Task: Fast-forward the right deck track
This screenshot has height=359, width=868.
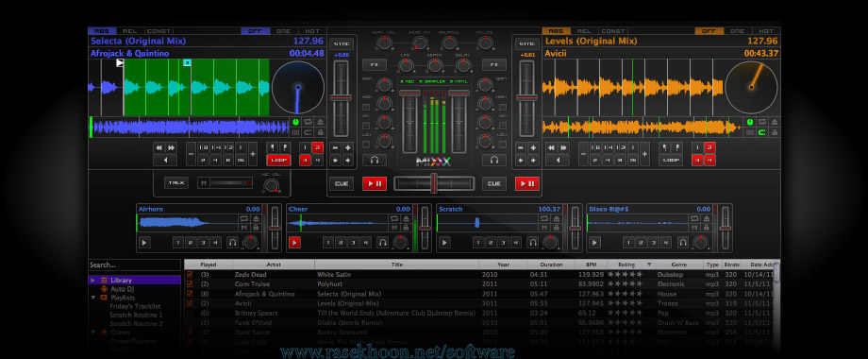Action: pos(562,147)
